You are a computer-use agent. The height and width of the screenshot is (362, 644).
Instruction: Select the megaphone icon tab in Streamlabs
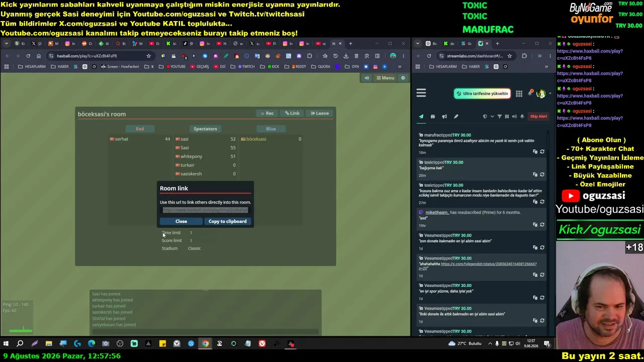pos(444,117)
